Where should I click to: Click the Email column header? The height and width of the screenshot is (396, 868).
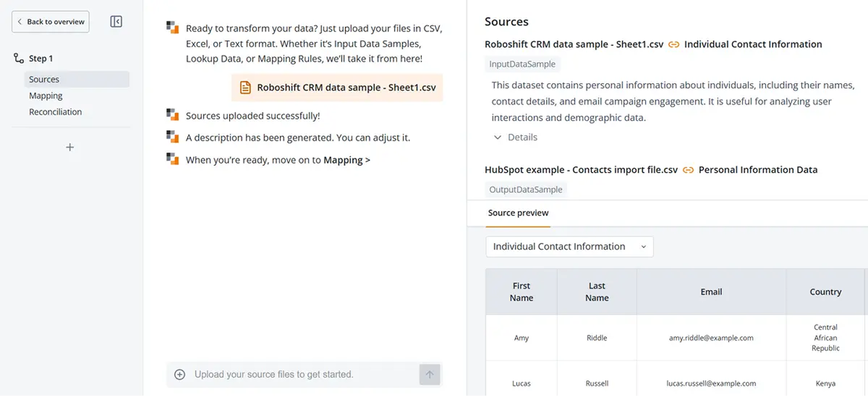click(x=711, y=292)
